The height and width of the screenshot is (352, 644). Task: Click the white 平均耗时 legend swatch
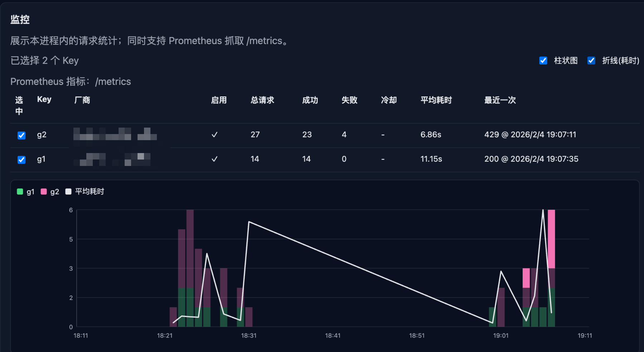(x=68, y=191)
